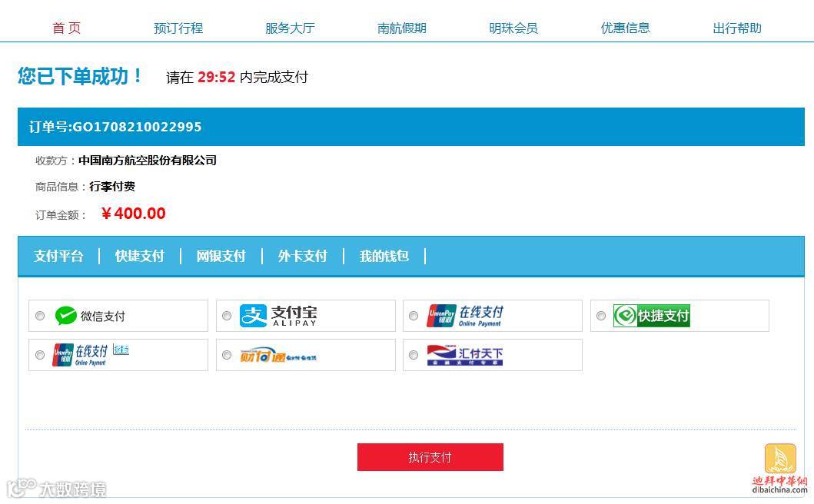The height and width of the screenshot is (504, 814).
Task: Click the Alipay blue logo icon
Action: click(x=253, y=316)
